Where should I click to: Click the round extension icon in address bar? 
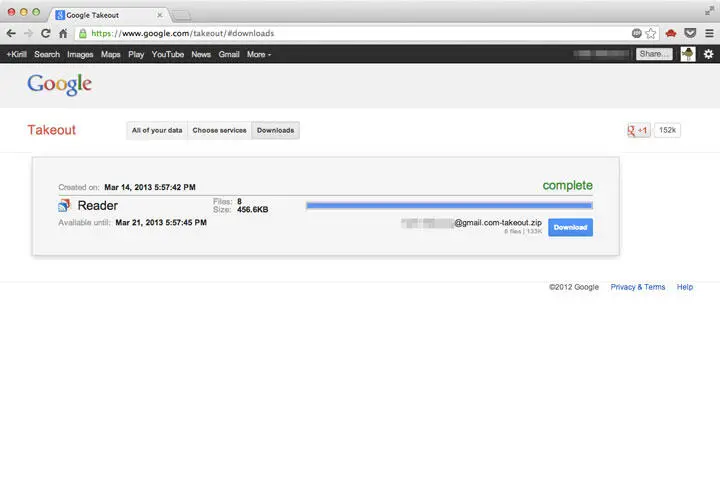(x=636, y=33)
